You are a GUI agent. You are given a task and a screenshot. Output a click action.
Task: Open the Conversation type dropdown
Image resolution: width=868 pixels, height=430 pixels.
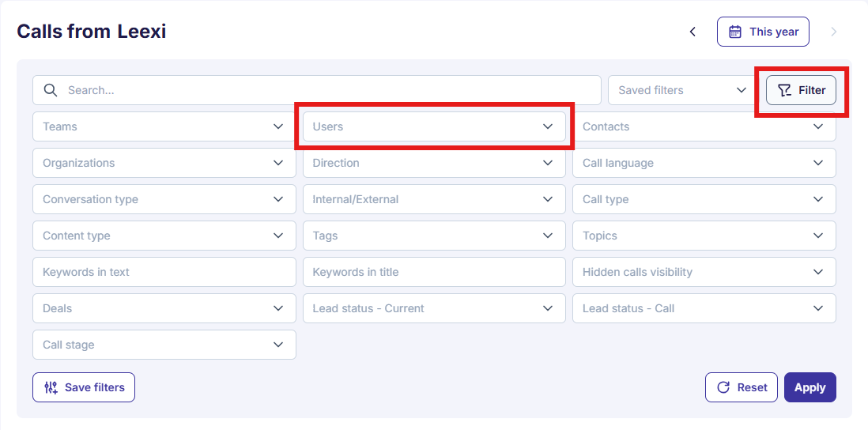[x=164, y=199]
